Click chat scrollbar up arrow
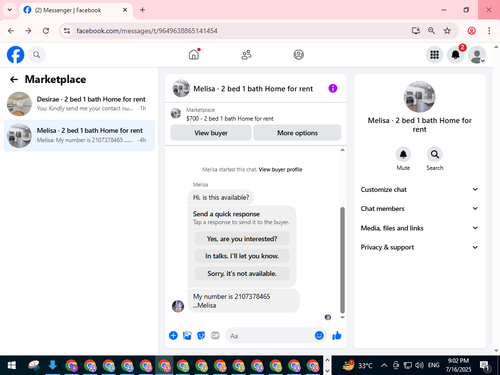 pyautogui.click(x=342, y=150)
